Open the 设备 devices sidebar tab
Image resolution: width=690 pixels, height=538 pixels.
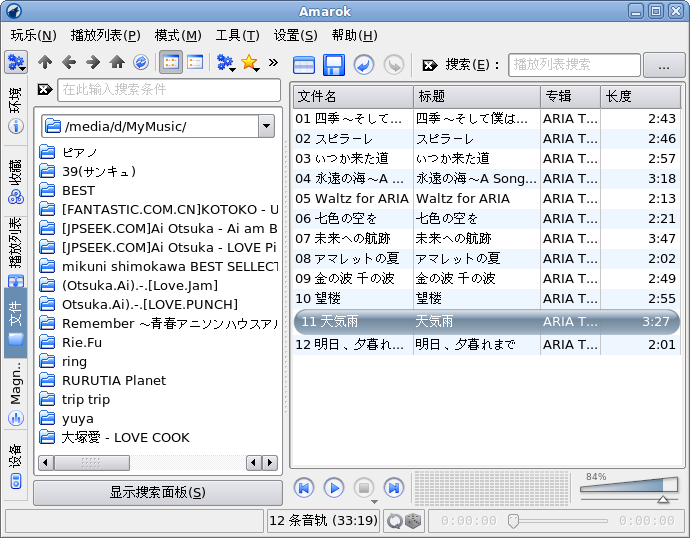16,465
